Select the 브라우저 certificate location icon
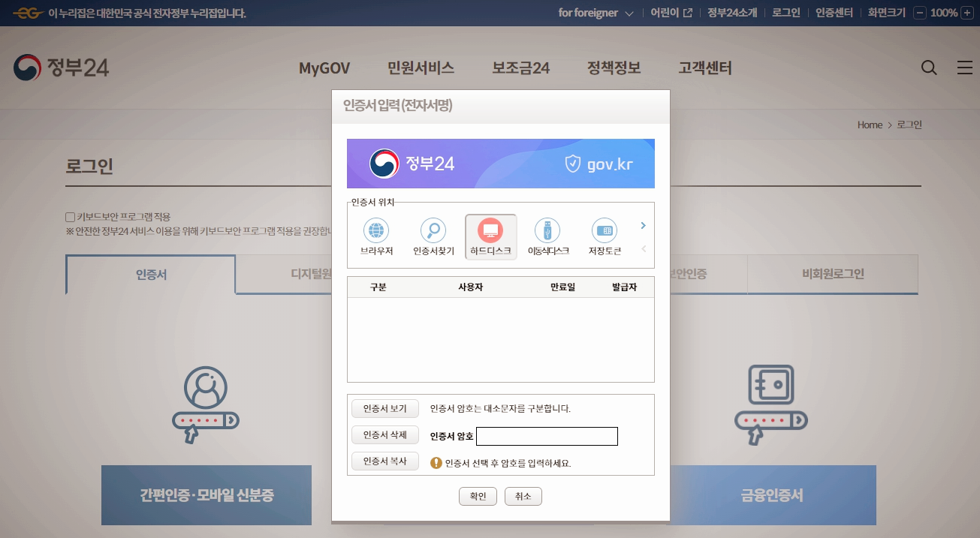The height and width of the screenshot is (538, 980). (x=376, y=231)
